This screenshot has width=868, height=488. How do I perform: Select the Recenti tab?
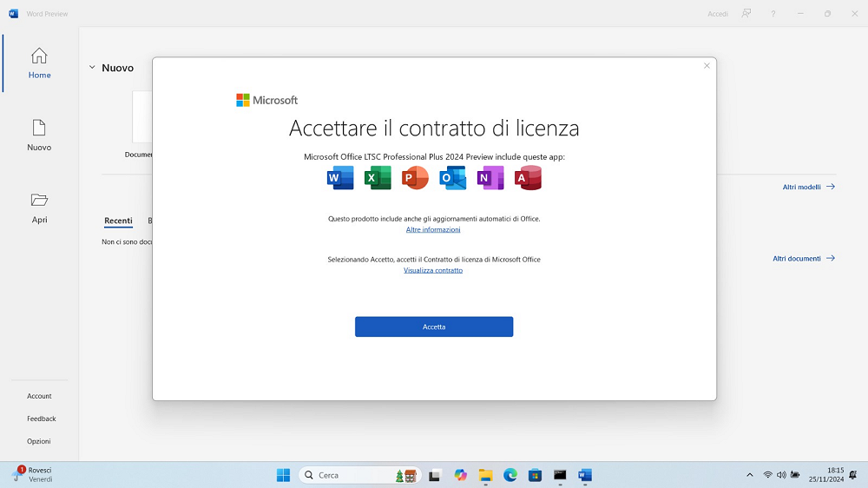click(x=118, y=221)
